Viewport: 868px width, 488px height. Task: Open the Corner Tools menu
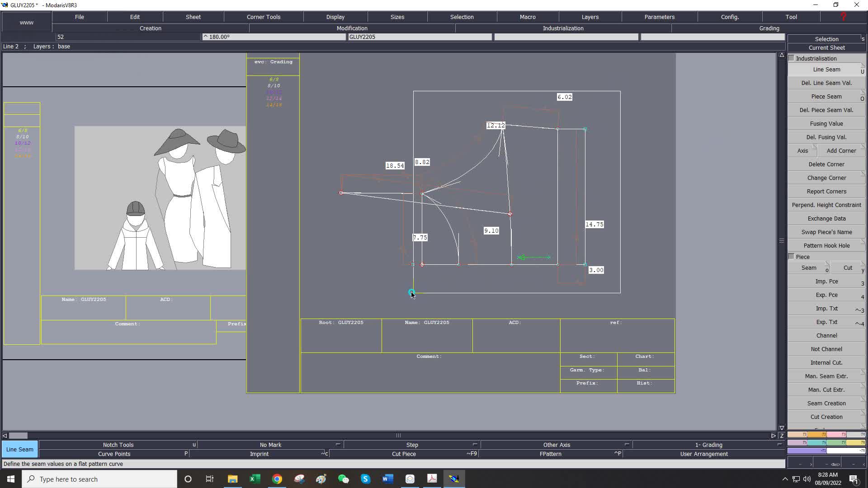point(264,17)
